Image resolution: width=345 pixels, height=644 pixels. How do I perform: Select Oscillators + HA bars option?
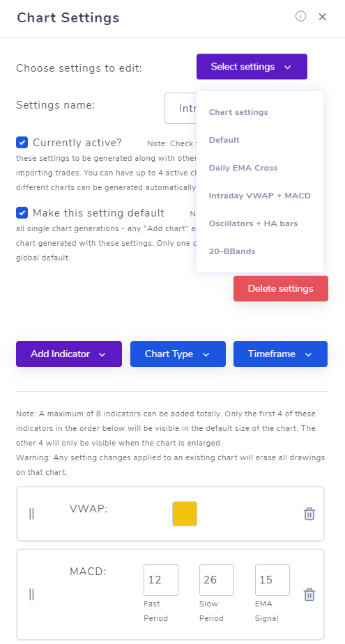pyautogui.click(x=253, y=224)
